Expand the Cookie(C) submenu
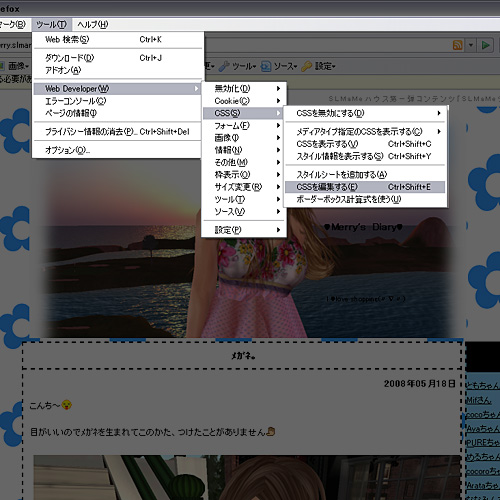This screenshot has height=500, width=500. pos(244,101)
